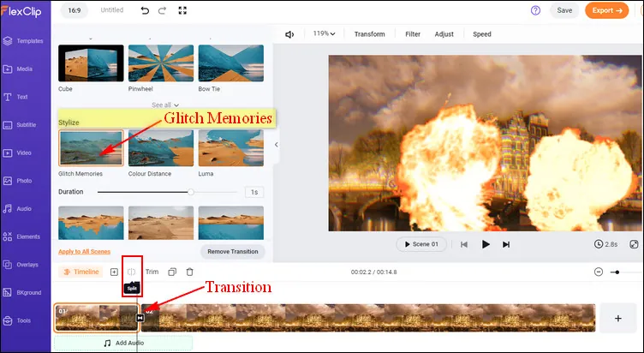
Task: Click the Save button
Action: click(564, 10)
